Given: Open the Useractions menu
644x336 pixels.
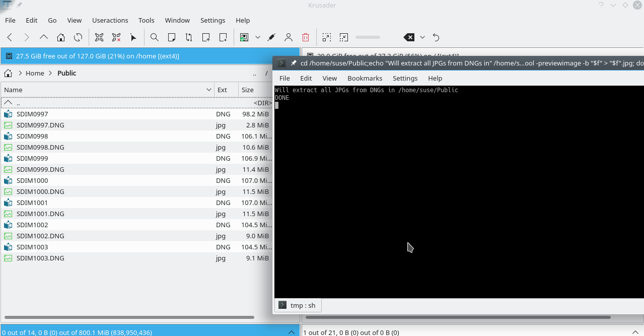Looking at the screenshot, I should (x=110, y=20).
